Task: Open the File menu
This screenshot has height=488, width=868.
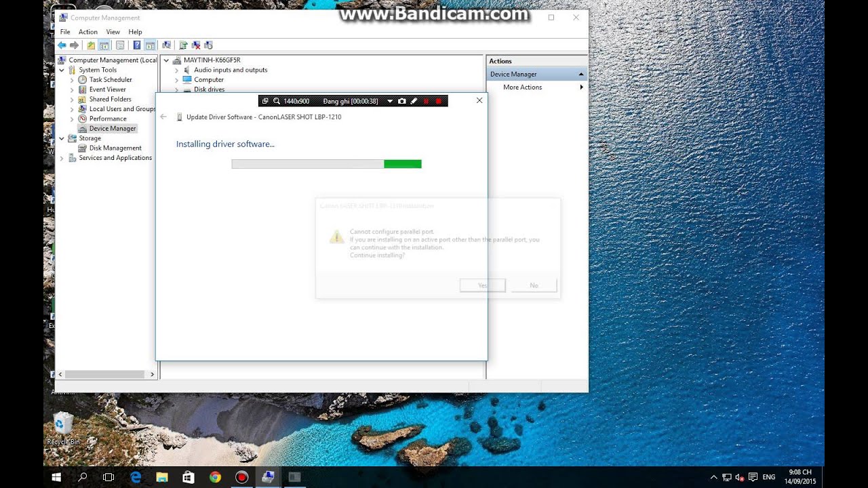Action: click(65, 32)
